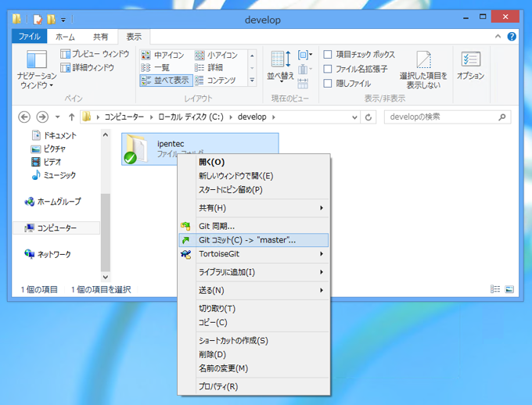Select コピー(C) in the context menu

pyautogui.click(x=253, y=322)
